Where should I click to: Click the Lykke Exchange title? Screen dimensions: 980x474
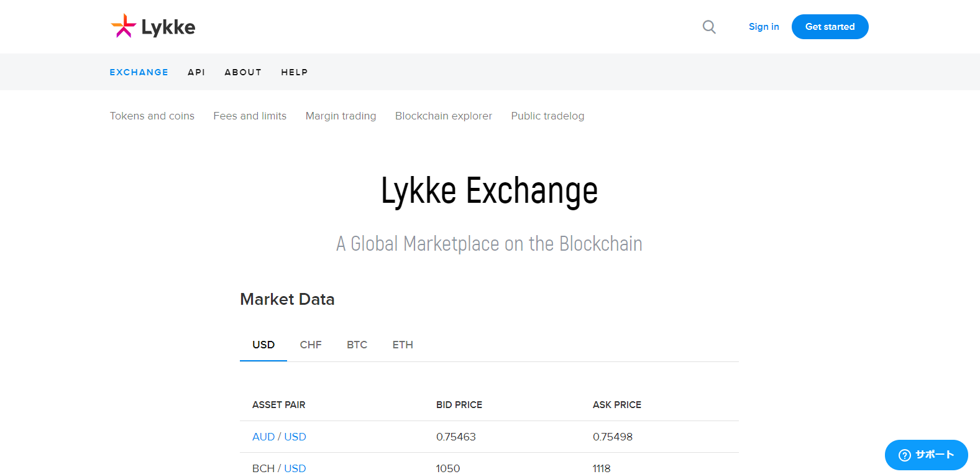[x=490, y=190]
